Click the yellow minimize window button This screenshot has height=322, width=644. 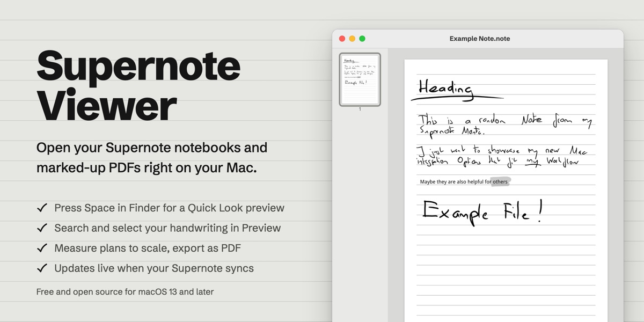(x=352, y=39)
